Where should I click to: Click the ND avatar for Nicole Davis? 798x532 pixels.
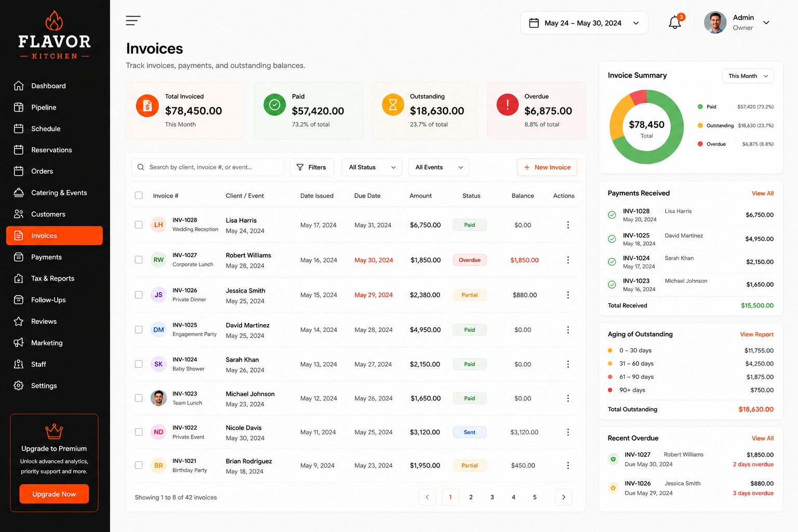[x=158, y=432]
